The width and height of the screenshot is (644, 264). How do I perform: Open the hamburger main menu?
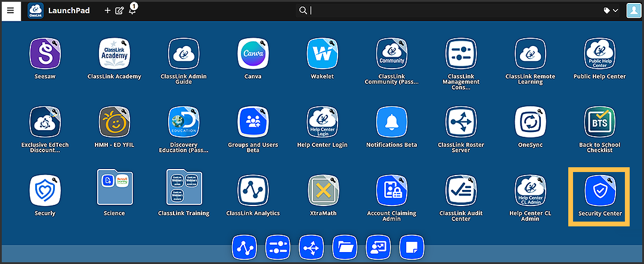coord(10,11)
